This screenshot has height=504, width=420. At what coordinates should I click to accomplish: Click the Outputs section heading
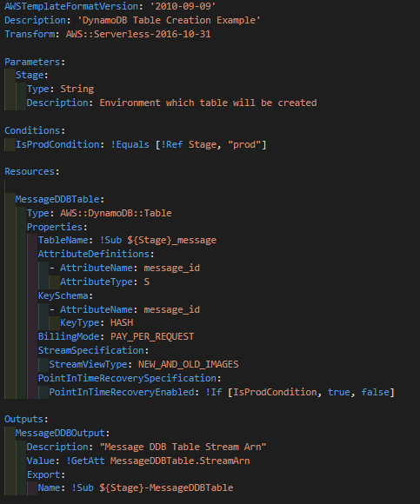point(23,419)
